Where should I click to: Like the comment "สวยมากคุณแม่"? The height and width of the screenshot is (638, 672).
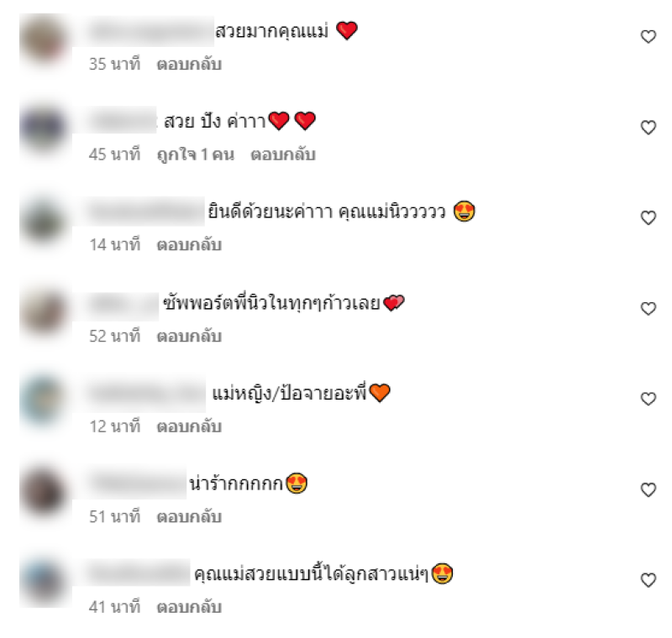(648, 37)
